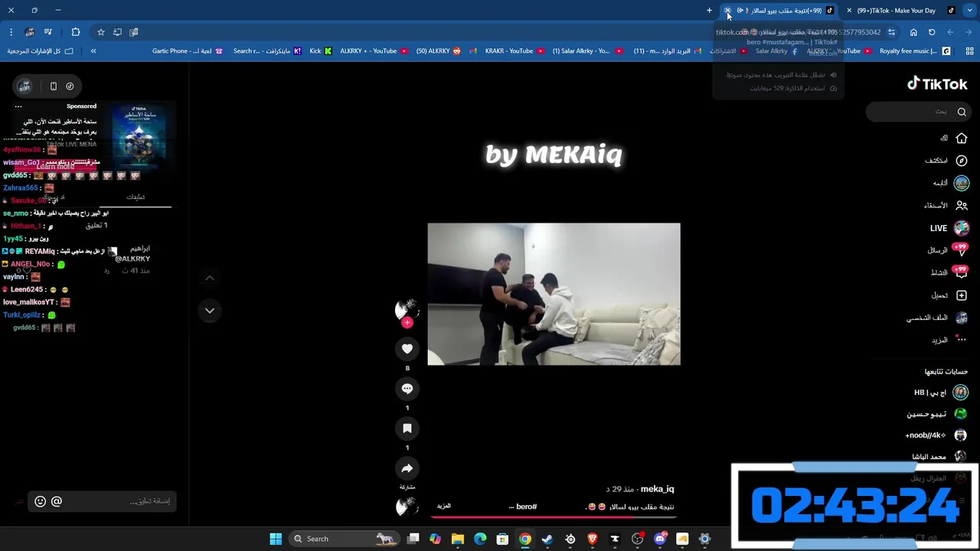The height and width of the screenshot is (551, 980).
Task: Like the video with the heart icon
Action: [x=407, y=349]
